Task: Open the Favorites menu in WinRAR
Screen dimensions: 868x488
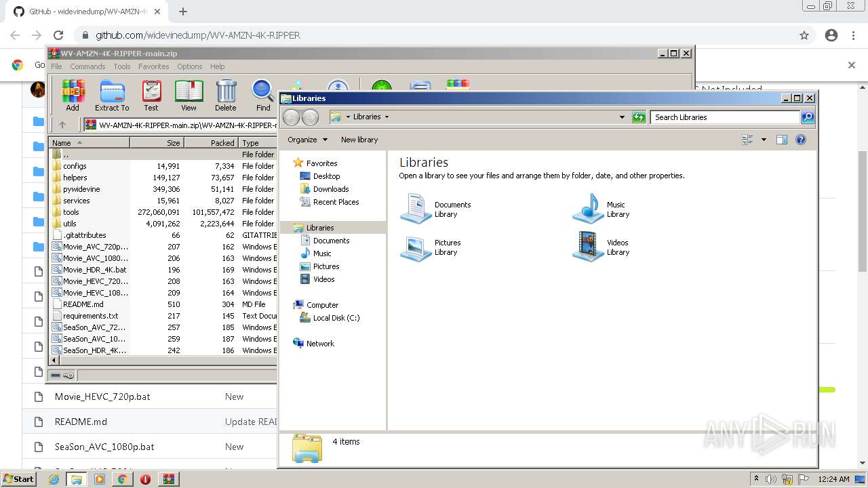Action: tap(154, 66)
